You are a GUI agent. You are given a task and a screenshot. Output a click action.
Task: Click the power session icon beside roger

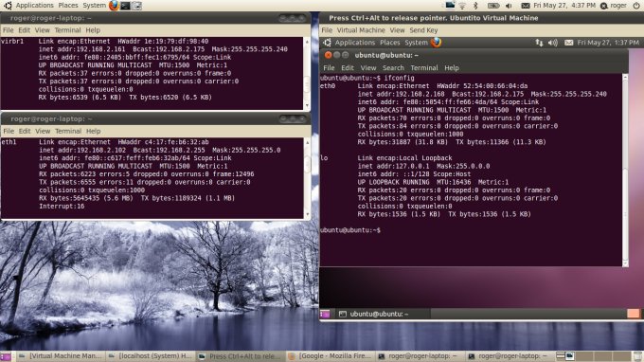(x=636, y=6)
